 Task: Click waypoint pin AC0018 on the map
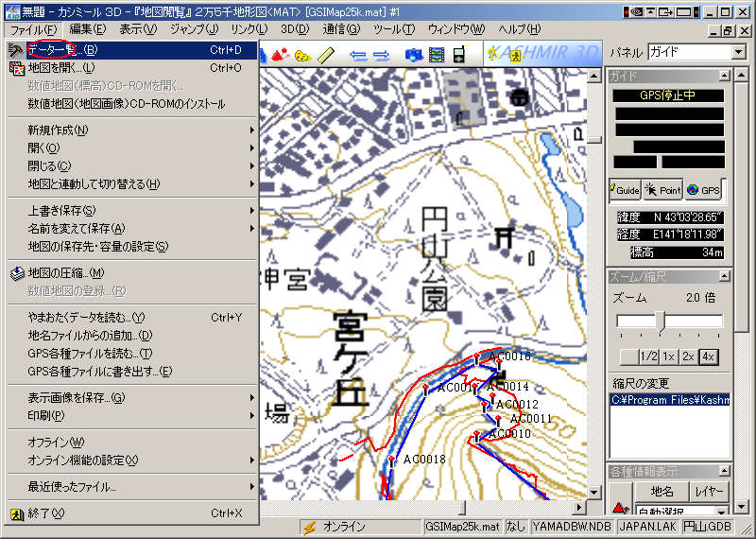[x=391, y=461]
